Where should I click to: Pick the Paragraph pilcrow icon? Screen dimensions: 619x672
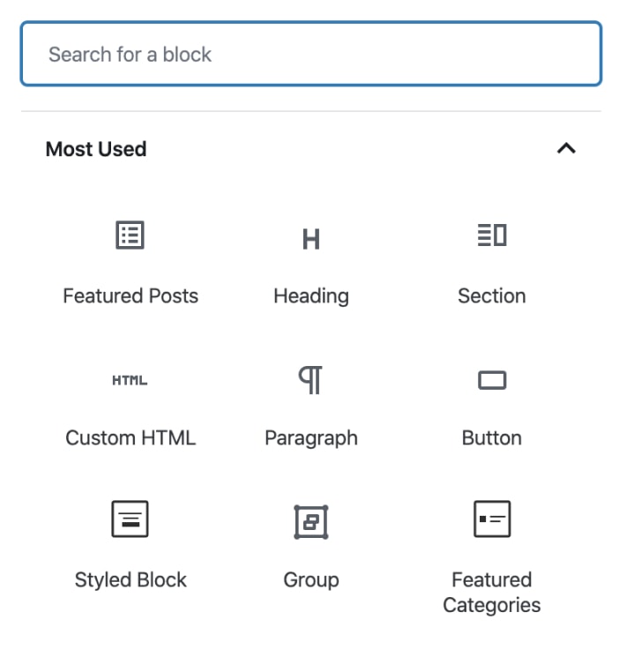click(310, 380)
